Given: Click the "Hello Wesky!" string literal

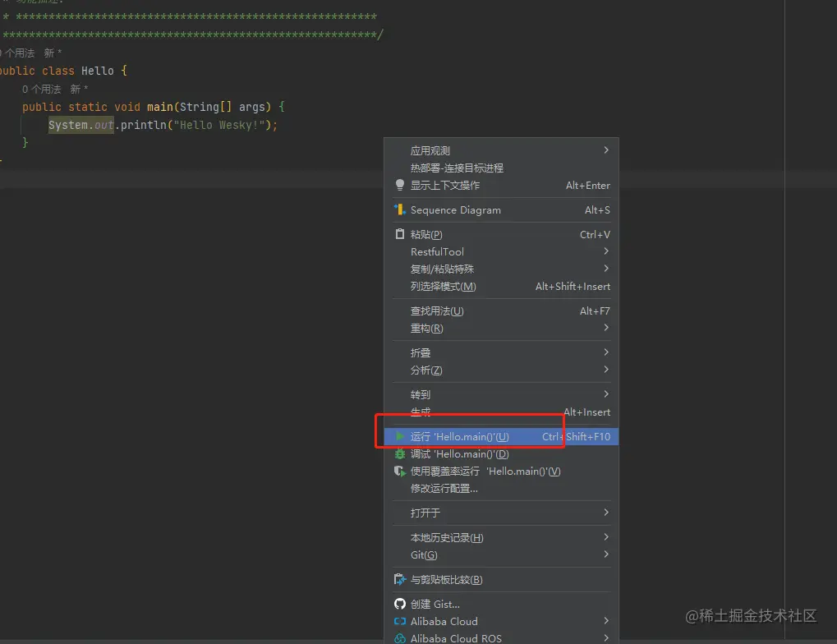Looking at the screenshot, I should 219,125.
